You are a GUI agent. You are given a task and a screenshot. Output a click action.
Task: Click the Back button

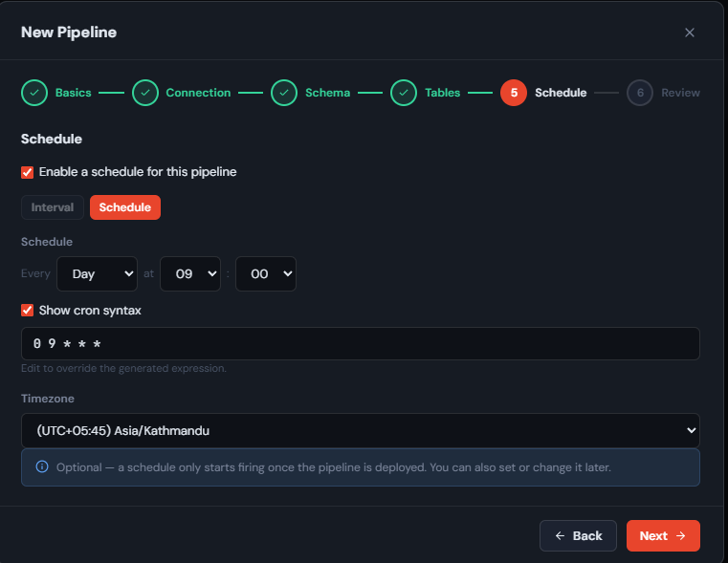coord(578,535)
